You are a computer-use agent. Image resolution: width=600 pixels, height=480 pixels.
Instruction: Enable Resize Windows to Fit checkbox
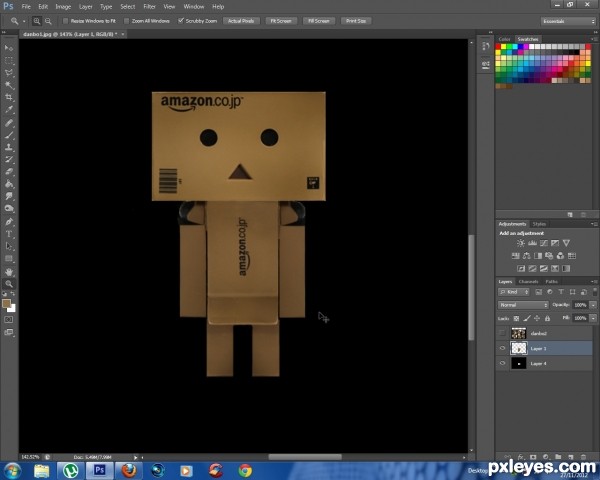tap(65, 21)
